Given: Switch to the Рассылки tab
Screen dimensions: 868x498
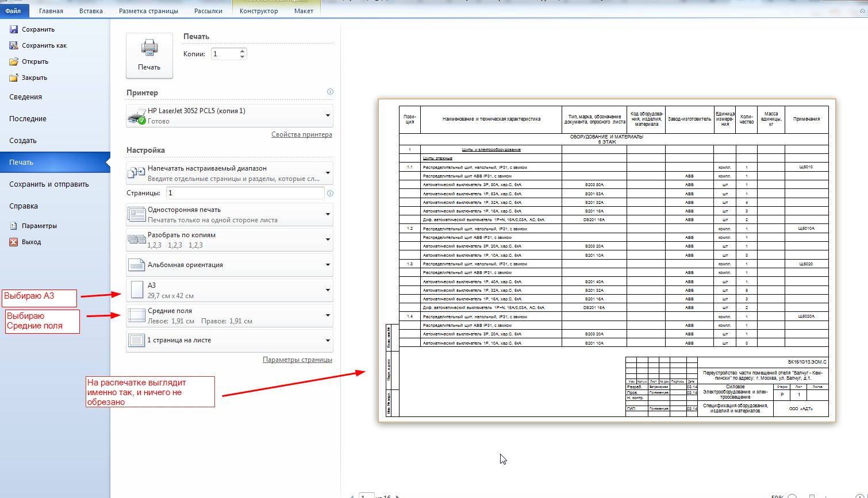Looking at the screenshot, I should (208, 11).
